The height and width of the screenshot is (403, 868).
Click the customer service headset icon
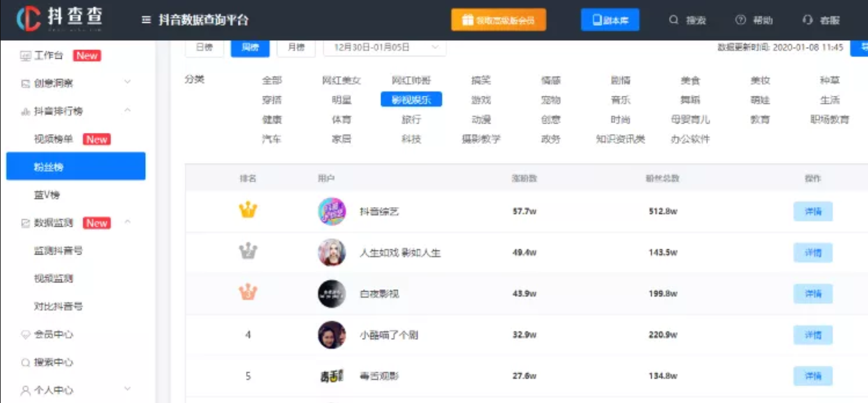coord(807,20)
